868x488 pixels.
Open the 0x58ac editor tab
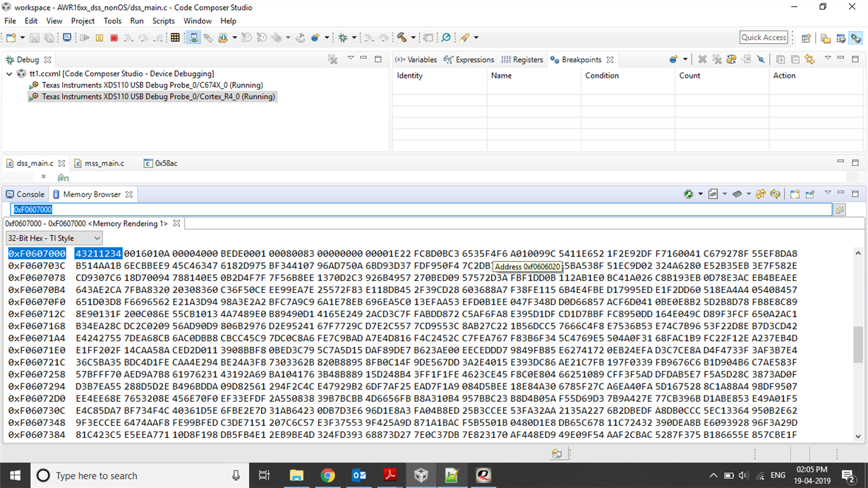pyautogui.click(x=161, y=163)
